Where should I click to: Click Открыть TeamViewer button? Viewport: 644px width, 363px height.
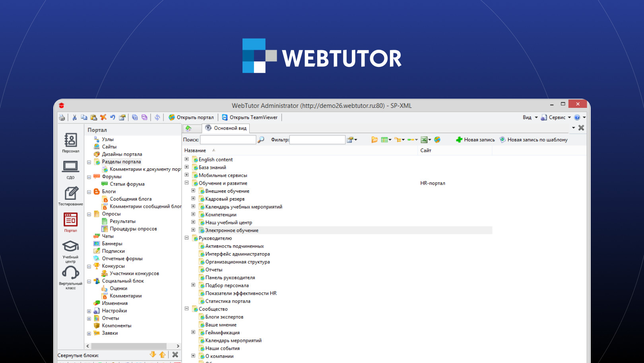[250, 117]
